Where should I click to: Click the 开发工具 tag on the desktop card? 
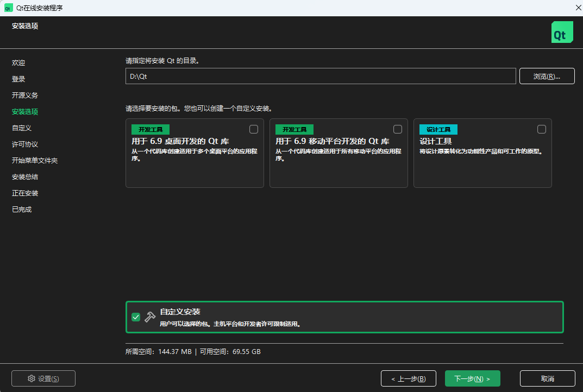[151, 129]
